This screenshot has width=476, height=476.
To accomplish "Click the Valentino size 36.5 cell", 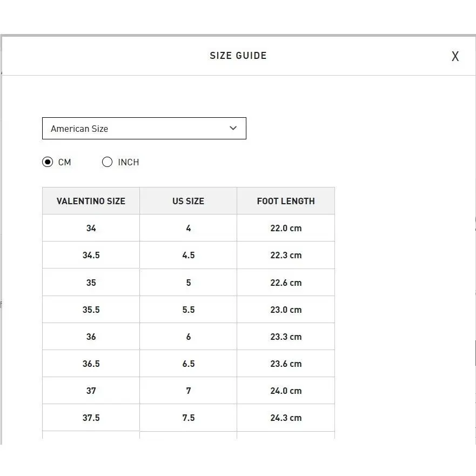I will [x=91, y=364].
